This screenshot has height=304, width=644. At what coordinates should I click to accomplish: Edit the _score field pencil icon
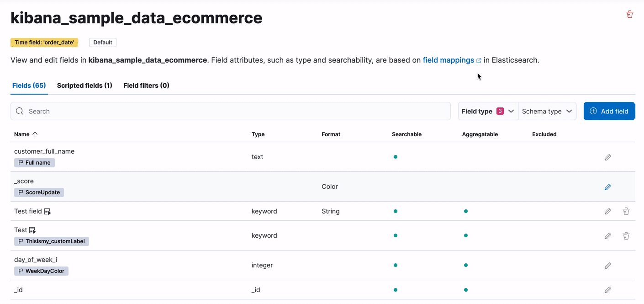click(608, 187)
